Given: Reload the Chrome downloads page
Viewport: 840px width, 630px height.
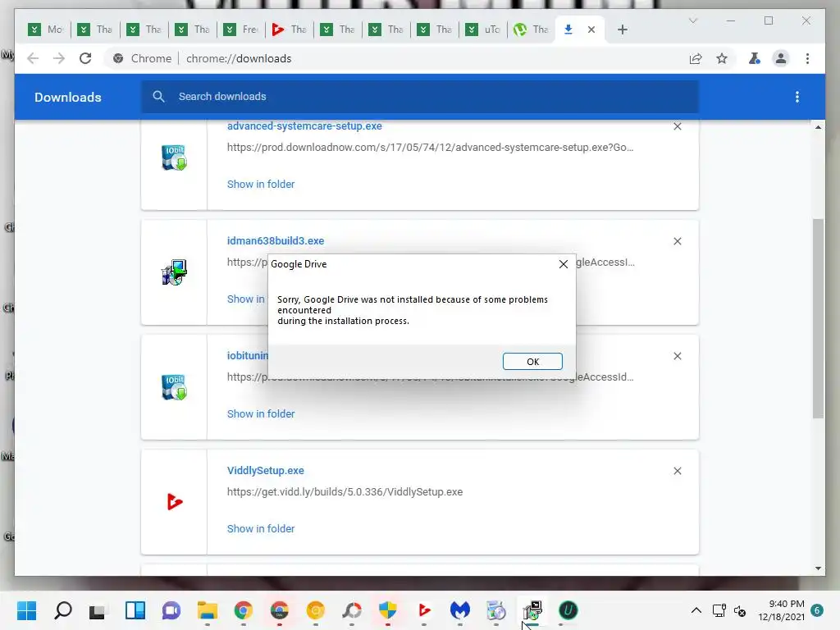Looking at the screenshot, I should 85,58.
